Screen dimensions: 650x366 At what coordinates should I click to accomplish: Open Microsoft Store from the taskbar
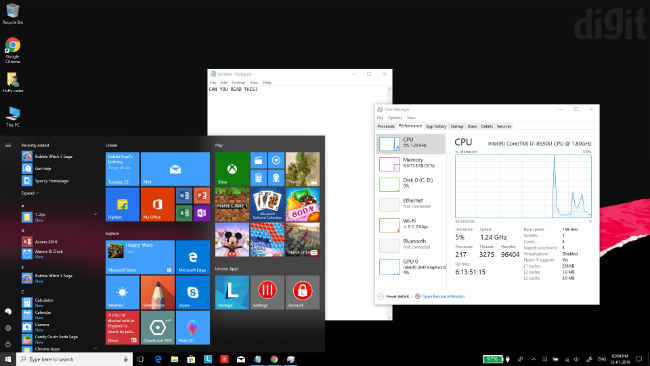[191, 359]
